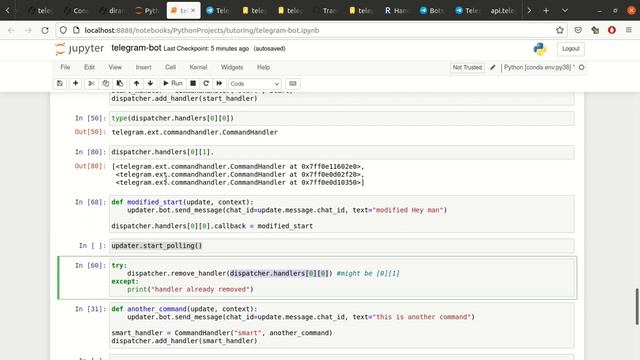
Task: Paste cells below icon in toolbar
Action: 120,84
